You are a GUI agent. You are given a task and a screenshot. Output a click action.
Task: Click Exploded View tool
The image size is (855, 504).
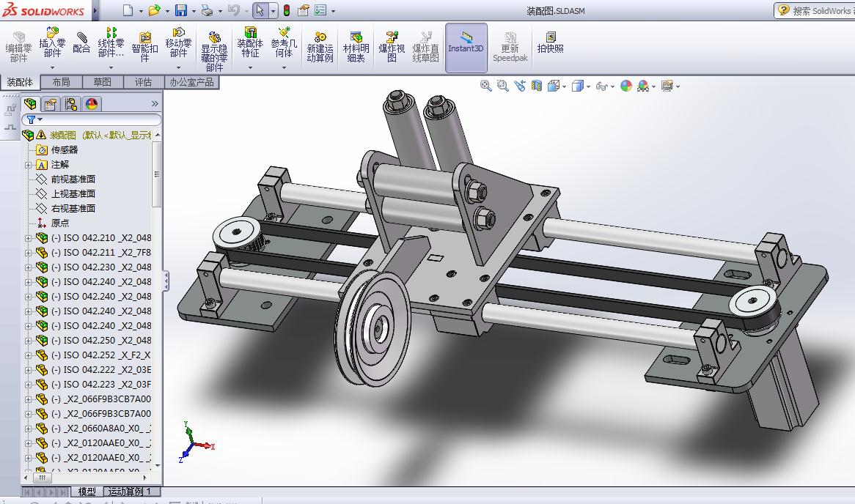coord(392,47)
